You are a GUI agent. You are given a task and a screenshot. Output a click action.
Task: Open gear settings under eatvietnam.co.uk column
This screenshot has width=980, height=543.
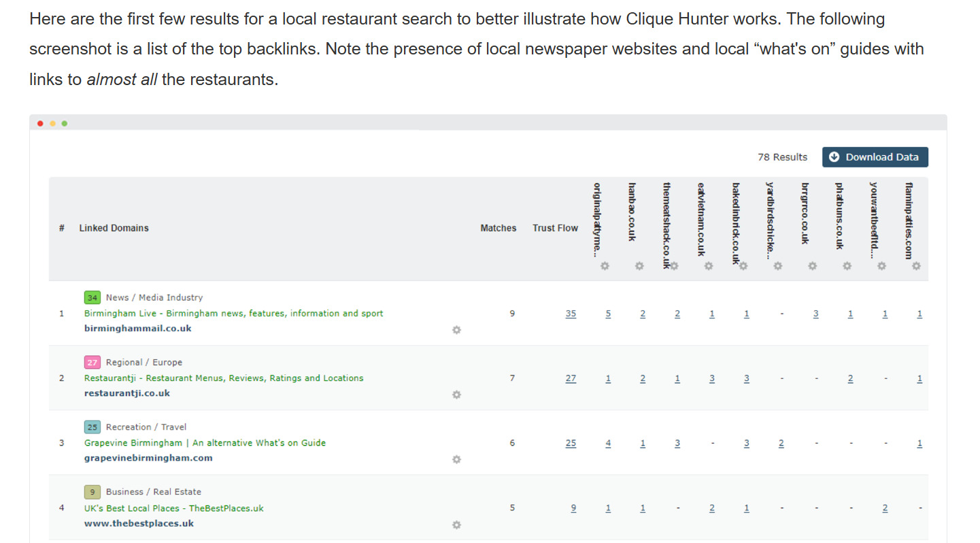pos(708,265)
